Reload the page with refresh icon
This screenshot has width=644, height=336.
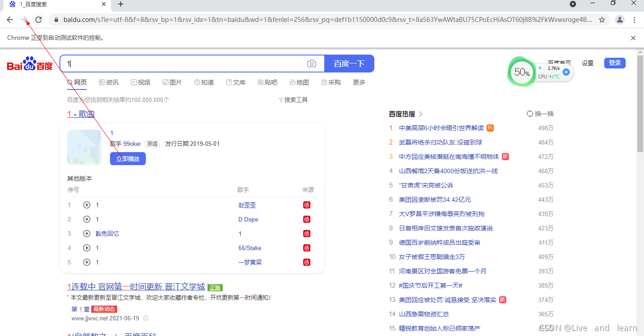(38, 20)
